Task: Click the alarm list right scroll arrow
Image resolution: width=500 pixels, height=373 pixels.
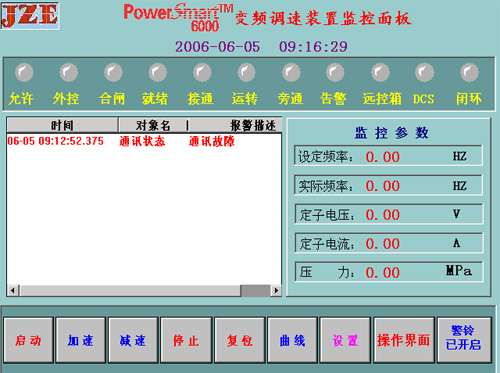Action: click(x=276, y=290)
